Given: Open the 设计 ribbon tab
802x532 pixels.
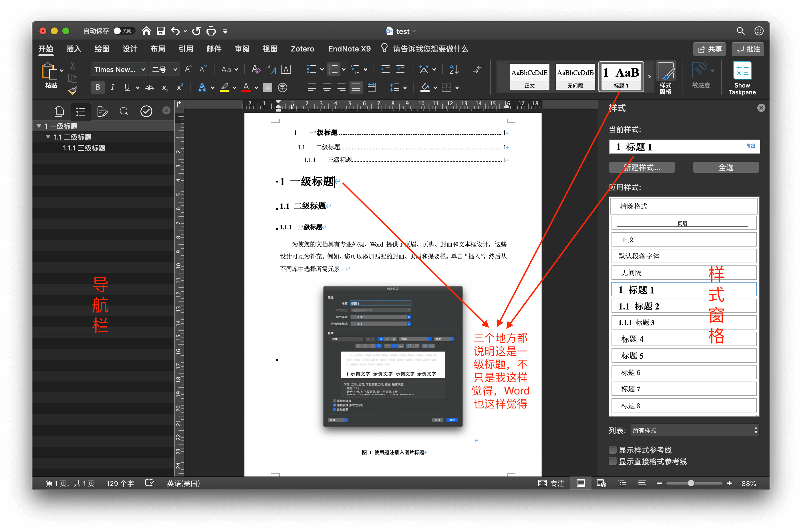Looking at the screenshot, I should pos(130,49).
